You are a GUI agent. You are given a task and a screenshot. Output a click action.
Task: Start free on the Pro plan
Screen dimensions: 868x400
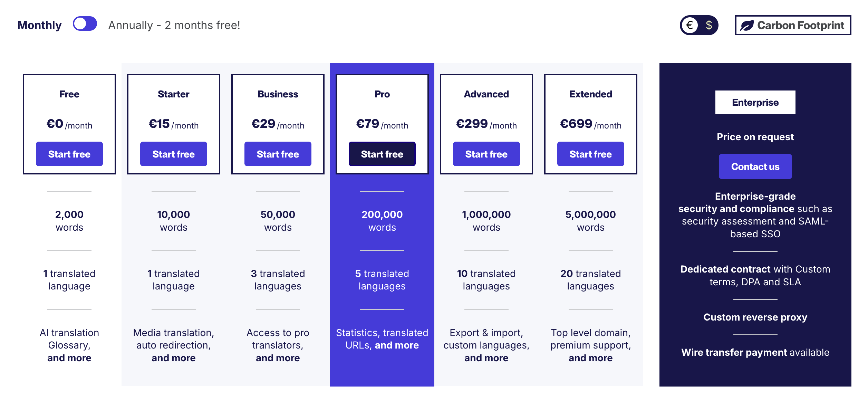382,154
